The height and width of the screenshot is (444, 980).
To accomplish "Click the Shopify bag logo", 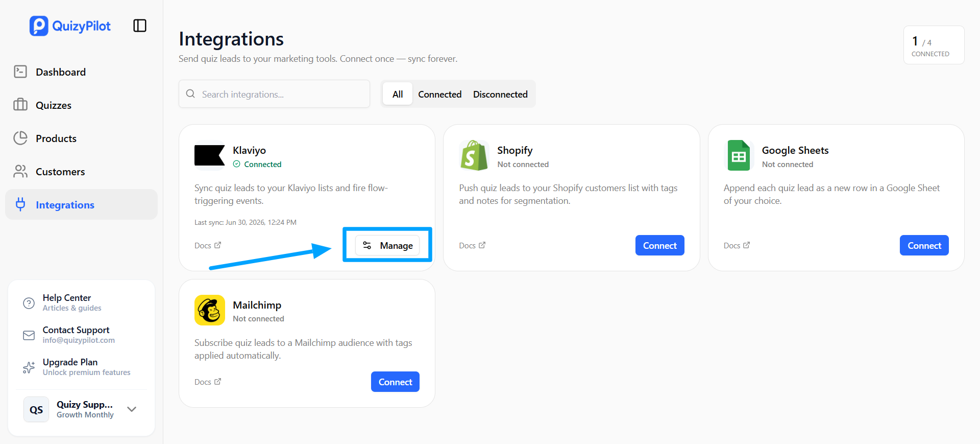I will tap(474, 155).
